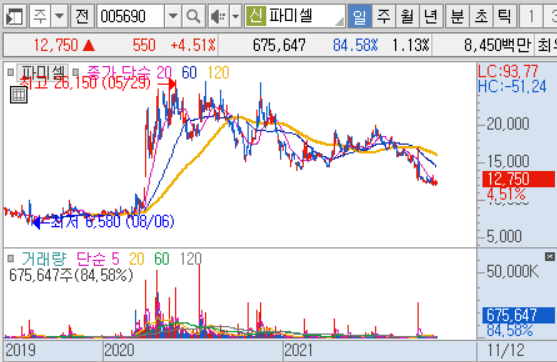Click the magnifier search icon

[x=194, y=16]
